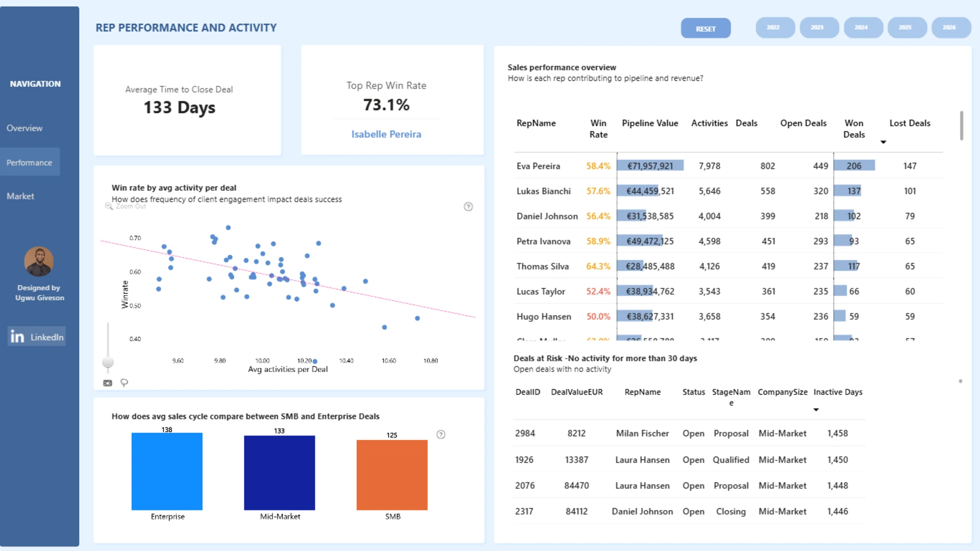Click the Won Deals sort arrow
The height and width of the screenshot is (551, 980).
(x=883, y=142)
